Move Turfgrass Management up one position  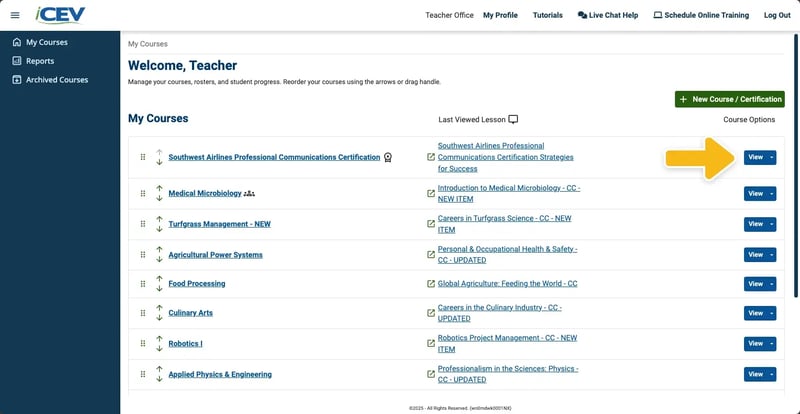(x=159, y=220)
